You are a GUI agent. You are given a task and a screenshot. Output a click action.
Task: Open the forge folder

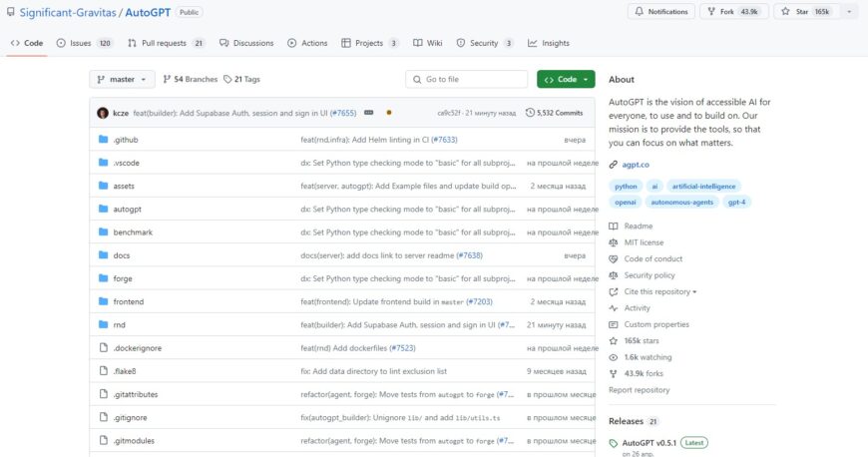(x=123, y=278)
